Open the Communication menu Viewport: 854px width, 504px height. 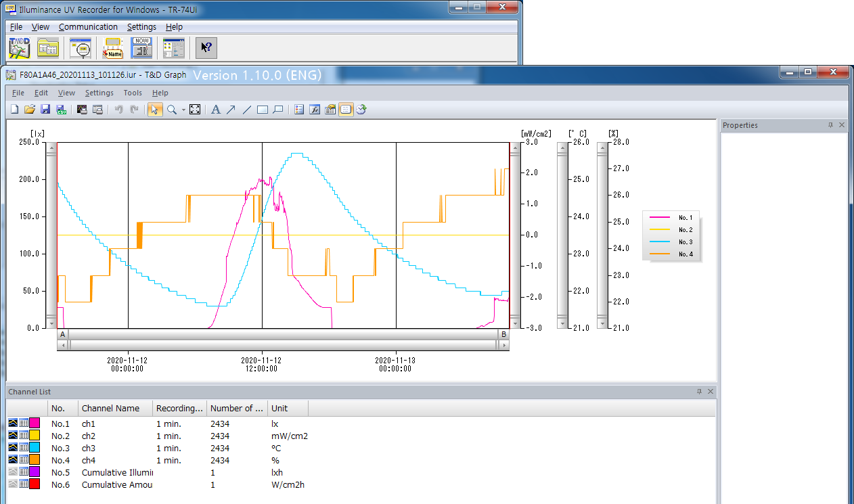pyautogui.click(x=88, y=27)
